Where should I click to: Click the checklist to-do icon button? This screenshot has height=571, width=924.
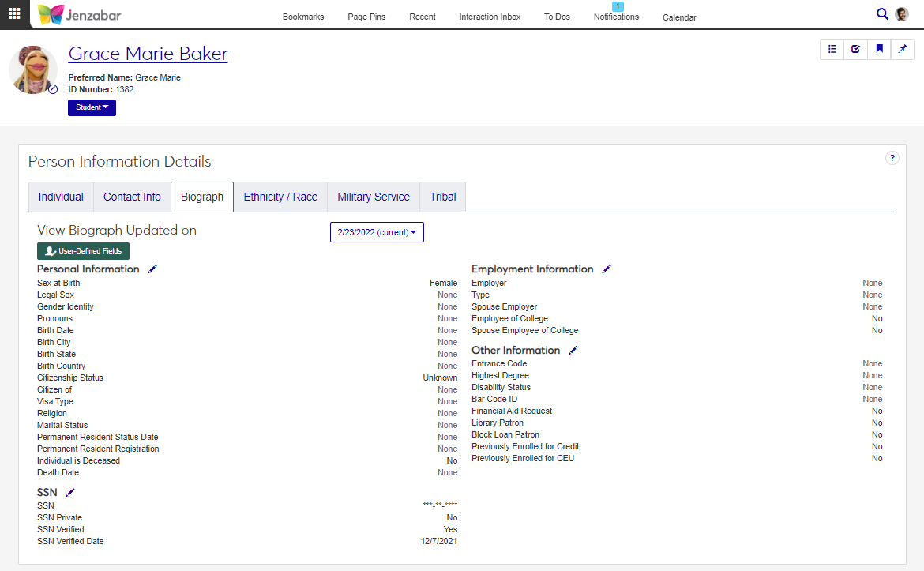click(855, 50)
